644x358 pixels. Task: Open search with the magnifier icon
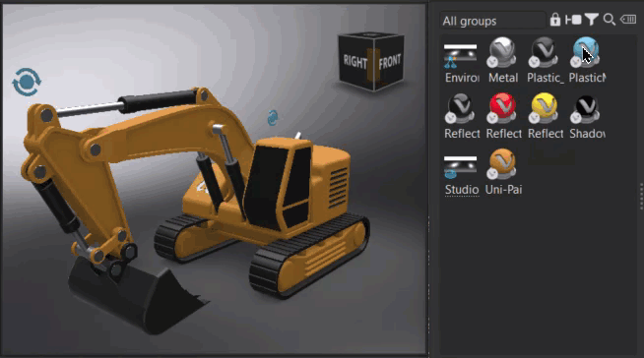(x=610, y=20)
